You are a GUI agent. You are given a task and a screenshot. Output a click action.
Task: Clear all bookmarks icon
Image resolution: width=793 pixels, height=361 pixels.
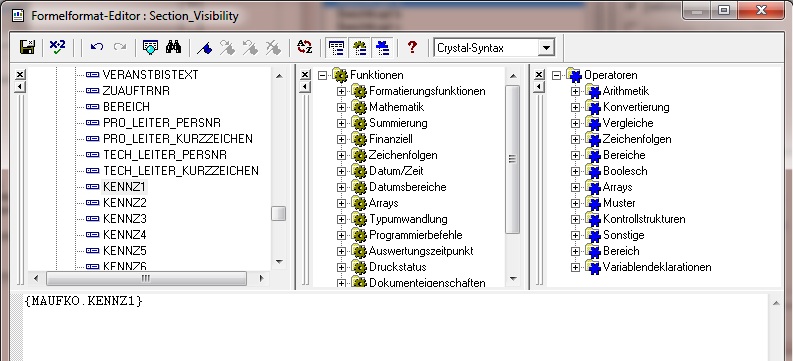tap(274, 48)
